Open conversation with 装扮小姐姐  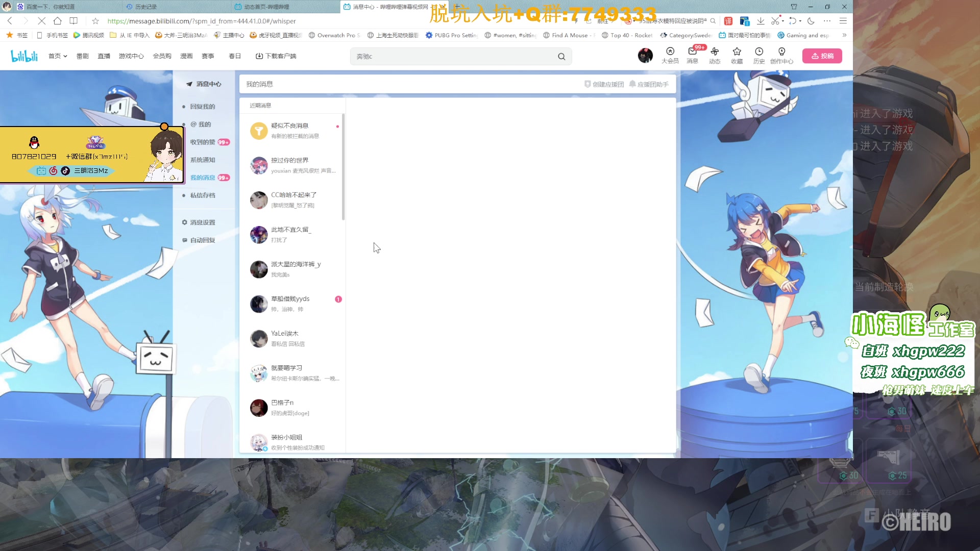(x=292, y=442)
